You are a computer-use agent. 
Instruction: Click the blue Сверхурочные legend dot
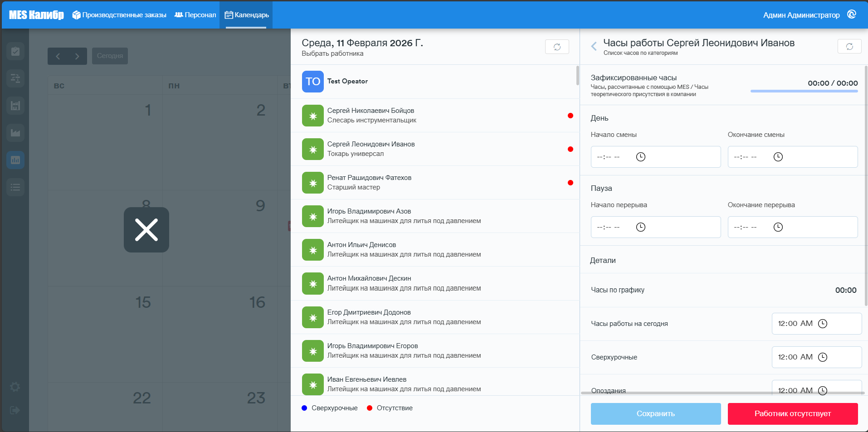304,408
